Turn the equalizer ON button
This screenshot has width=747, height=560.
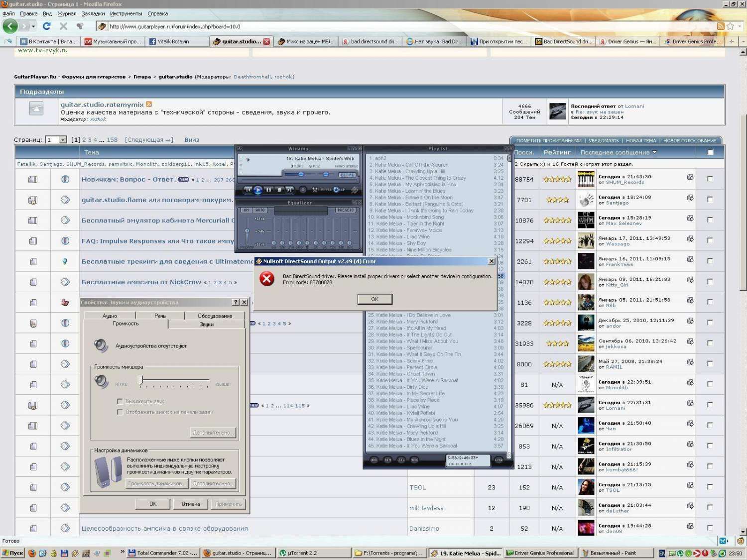pos(246,210)
